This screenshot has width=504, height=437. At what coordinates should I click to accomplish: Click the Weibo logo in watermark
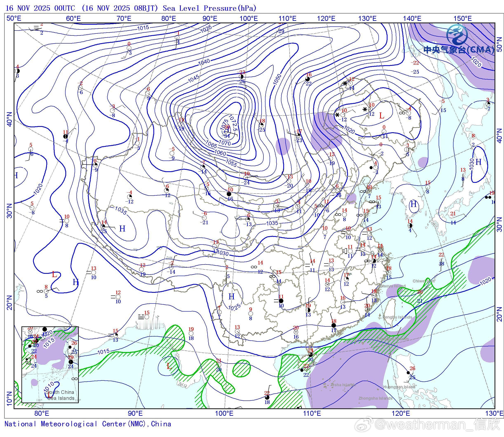[x=363, y=425]
